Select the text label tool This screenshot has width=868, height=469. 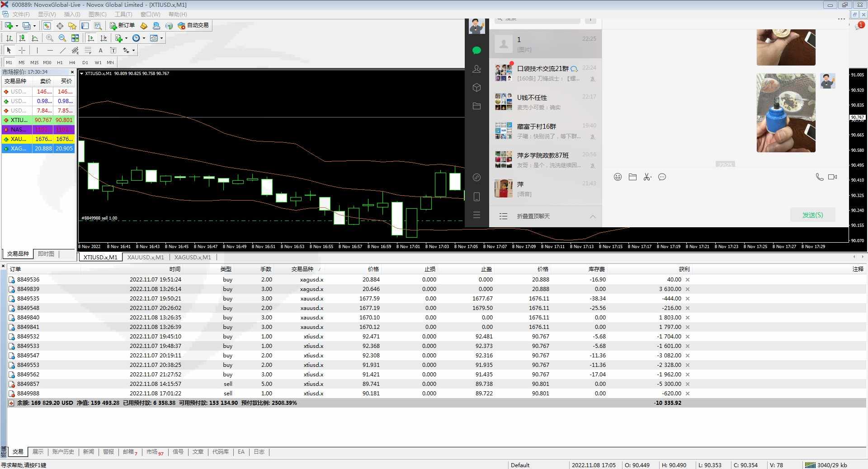tap(100, 51)
